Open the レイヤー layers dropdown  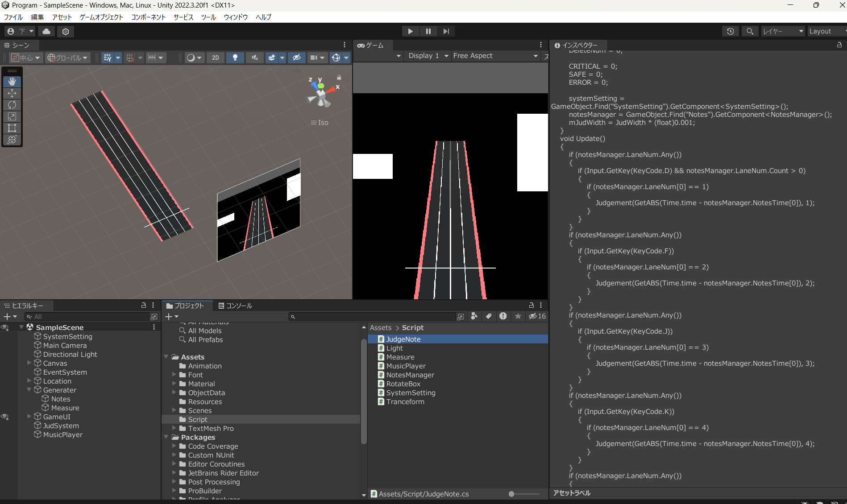click(x=783, y=31)
